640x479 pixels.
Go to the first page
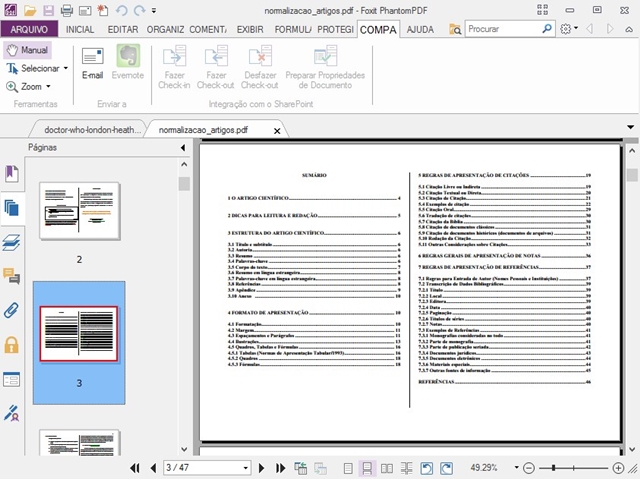pyautogui.click(x=135, y=468)
